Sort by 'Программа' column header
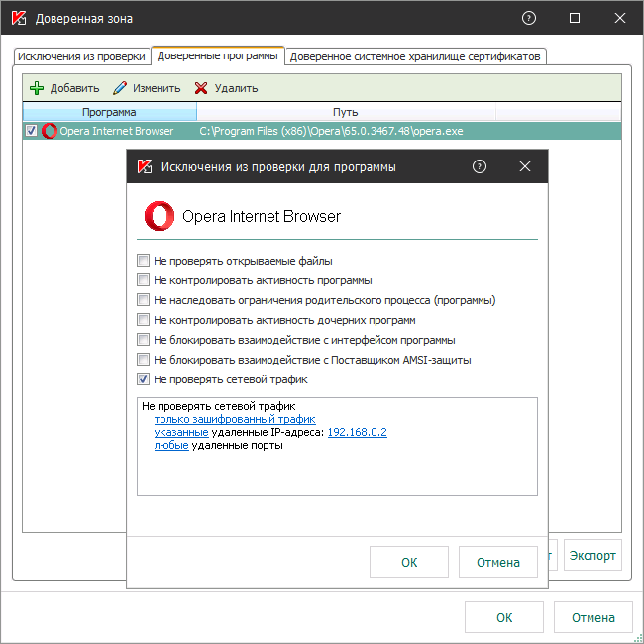 (x=109, y=112)
